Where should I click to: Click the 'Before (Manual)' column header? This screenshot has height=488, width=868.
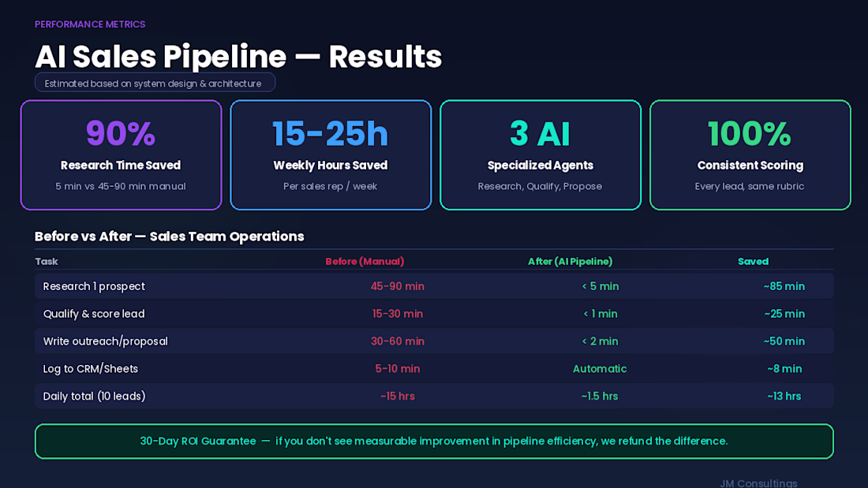[x=365, y=261]
